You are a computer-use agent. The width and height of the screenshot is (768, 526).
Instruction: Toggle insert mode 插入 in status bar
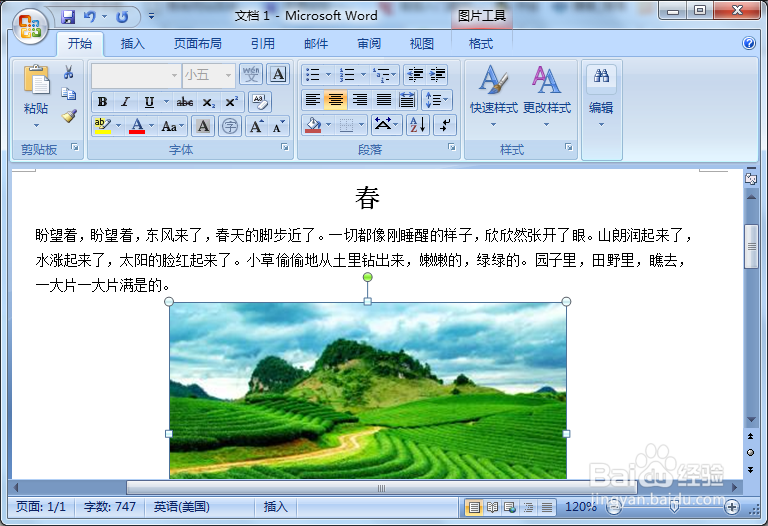275,506
